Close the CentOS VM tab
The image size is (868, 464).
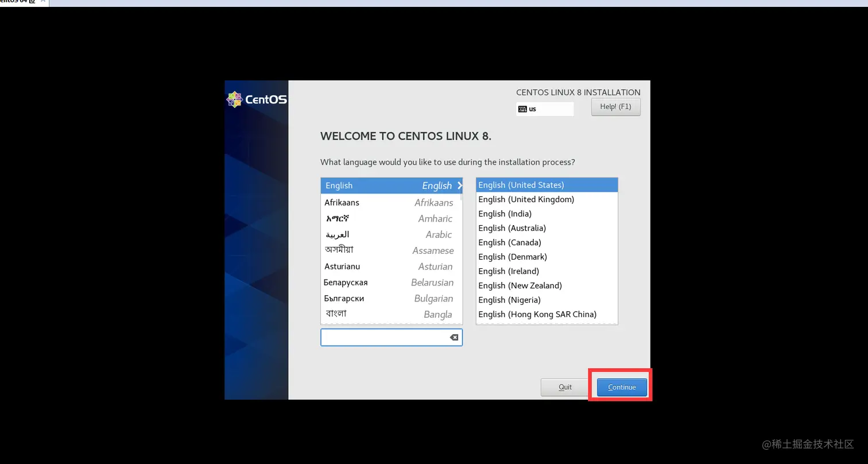[x=43, y=2]
